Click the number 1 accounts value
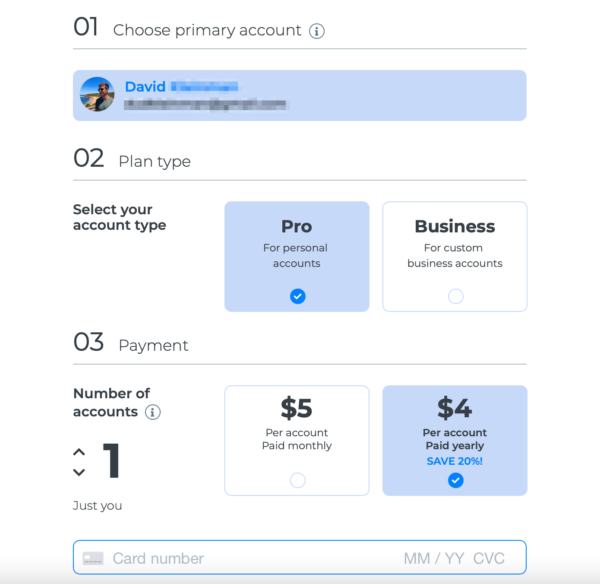 [x=111, y=460]
